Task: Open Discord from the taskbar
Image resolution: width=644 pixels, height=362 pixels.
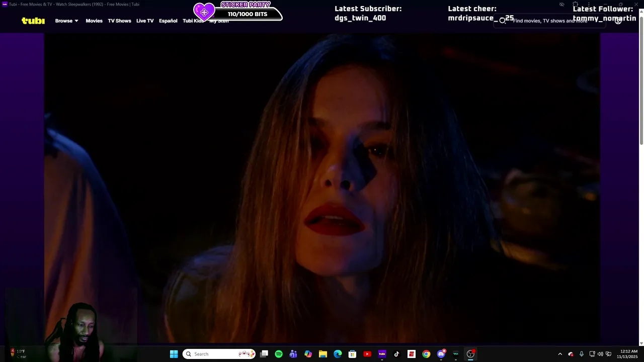Action: (x=441, y=354)
